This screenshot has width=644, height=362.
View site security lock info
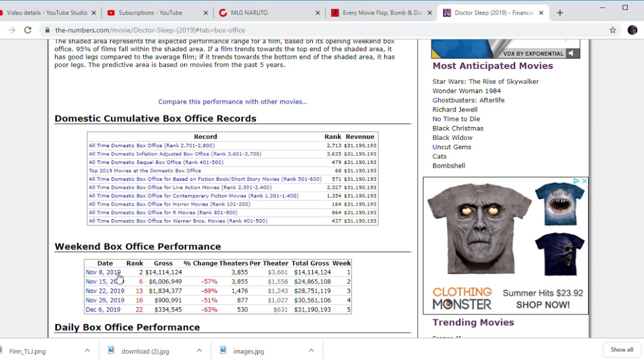point(47,30)
